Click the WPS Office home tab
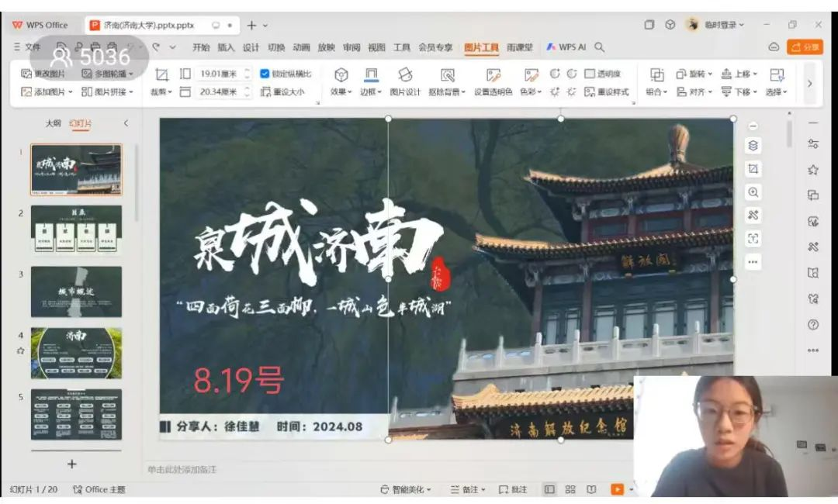838x504 pixels. coord(40,25)
